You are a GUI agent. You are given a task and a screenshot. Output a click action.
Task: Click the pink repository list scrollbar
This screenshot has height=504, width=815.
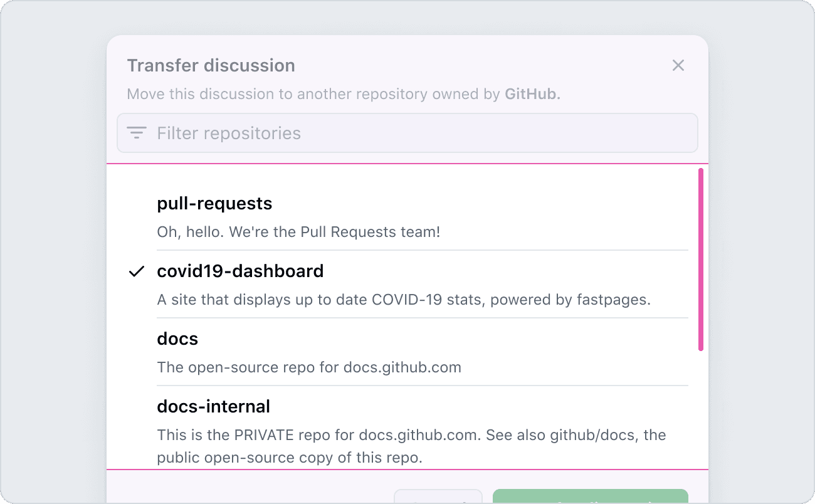click(700, 260)
